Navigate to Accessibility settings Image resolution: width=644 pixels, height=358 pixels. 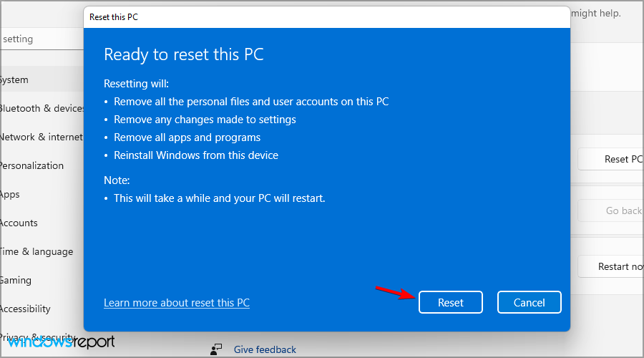point(25,309)
